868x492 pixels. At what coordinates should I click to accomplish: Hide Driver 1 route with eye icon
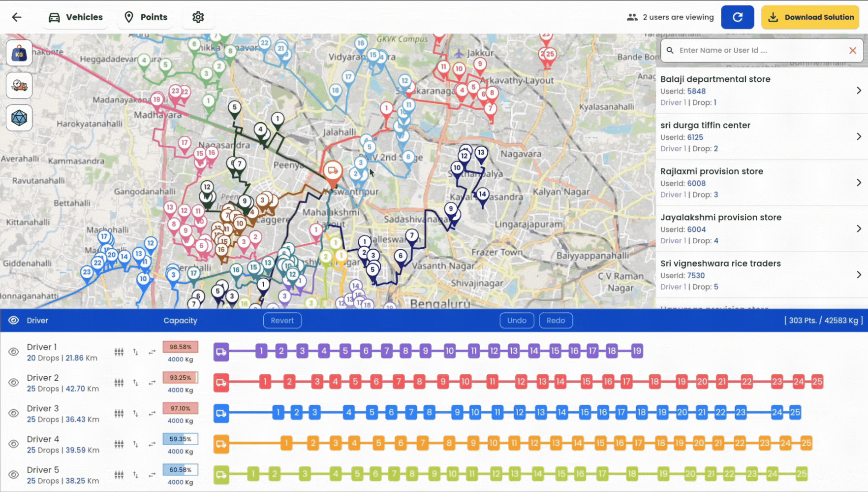[x=14, y=352]
